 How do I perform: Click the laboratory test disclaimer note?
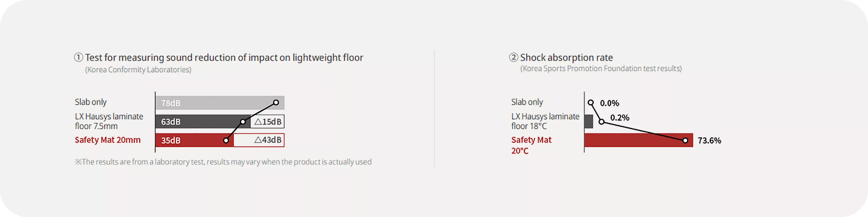click(x=223, y=162)
